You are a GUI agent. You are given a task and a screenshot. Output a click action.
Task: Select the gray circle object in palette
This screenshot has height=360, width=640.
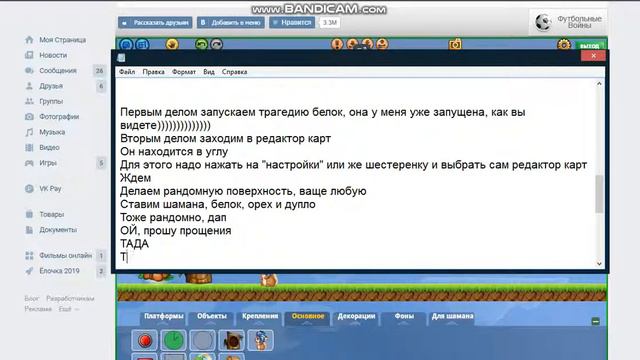click(202, 340)
